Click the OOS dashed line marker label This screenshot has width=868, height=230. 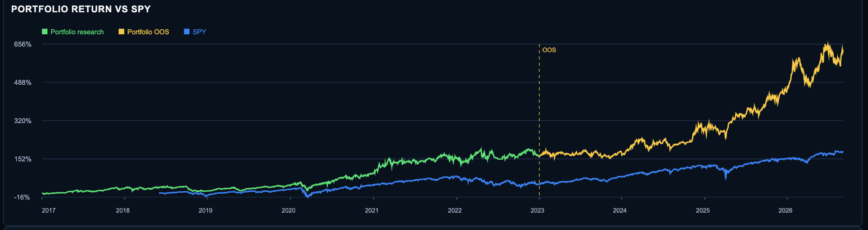tap(549, 50)
